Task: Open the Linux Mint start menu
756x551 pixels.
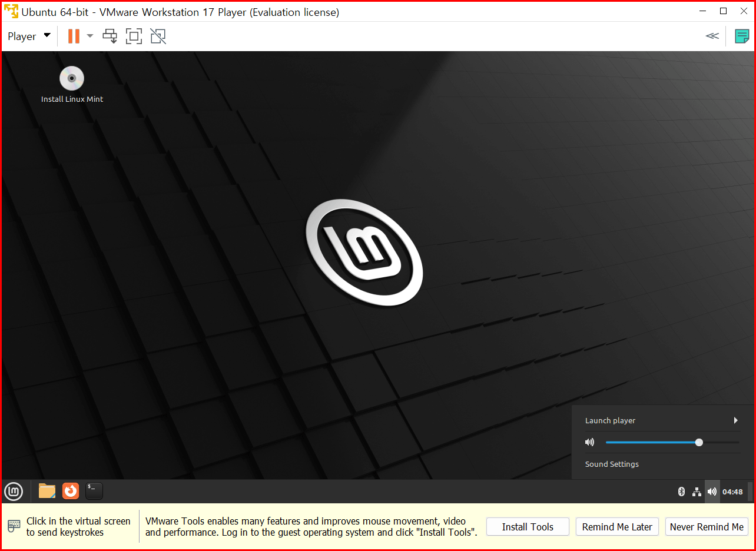Action: [14, 491]
